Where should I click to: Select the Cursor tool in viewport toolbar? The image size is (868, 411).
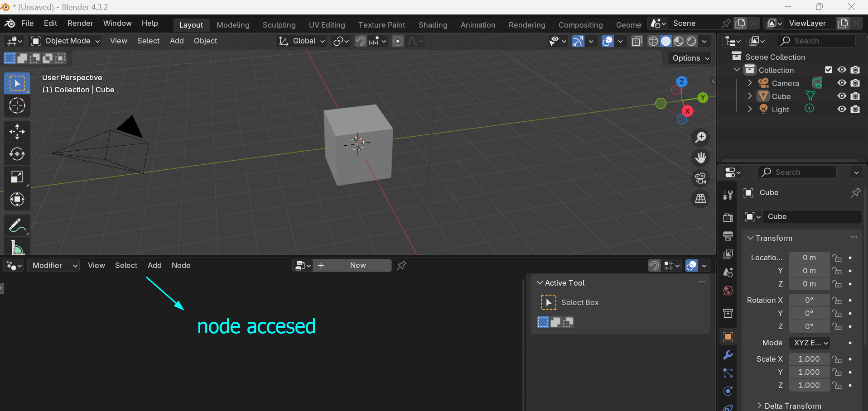coord(17,106)
